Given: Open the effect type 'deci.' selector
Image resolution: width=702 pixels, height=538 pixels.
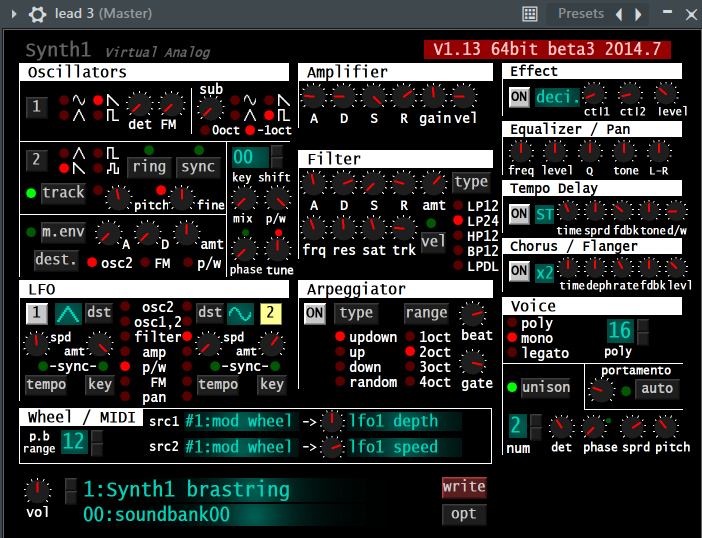Looking at the screenshot, I should pyautogui.click(x=557, y=97).
